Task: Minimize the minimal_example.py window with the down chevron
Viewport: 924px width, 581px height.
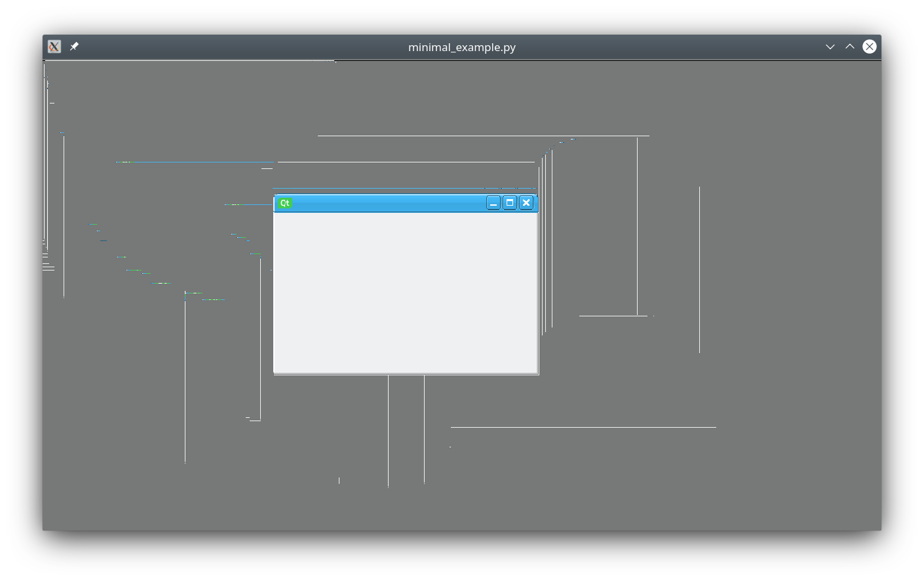Action: [830, 47]
